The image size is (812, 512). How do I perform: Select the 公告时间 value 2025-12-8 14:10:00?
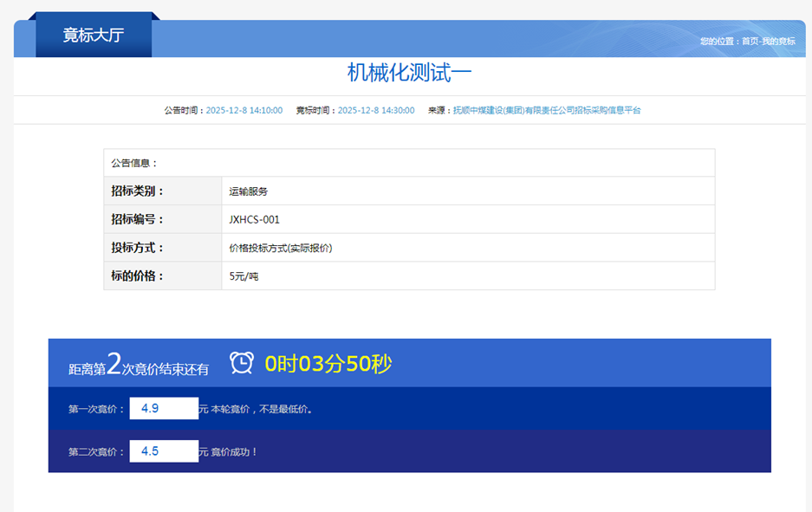[244, 110]
